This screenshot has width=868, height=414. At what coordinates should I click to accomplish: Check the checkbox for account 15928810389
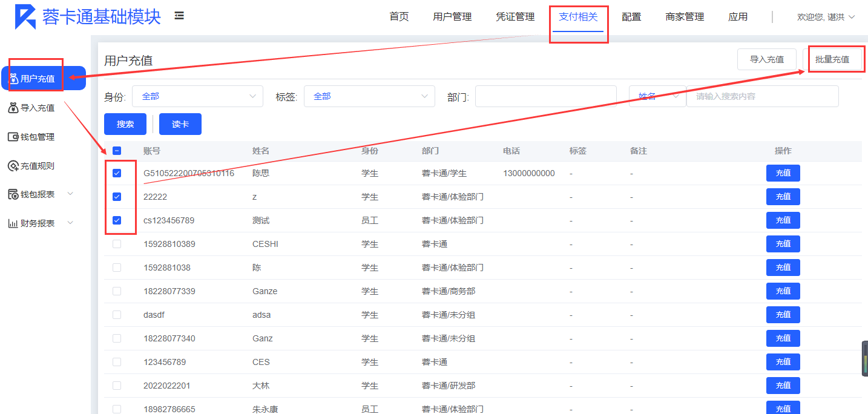tap(117, 244)
